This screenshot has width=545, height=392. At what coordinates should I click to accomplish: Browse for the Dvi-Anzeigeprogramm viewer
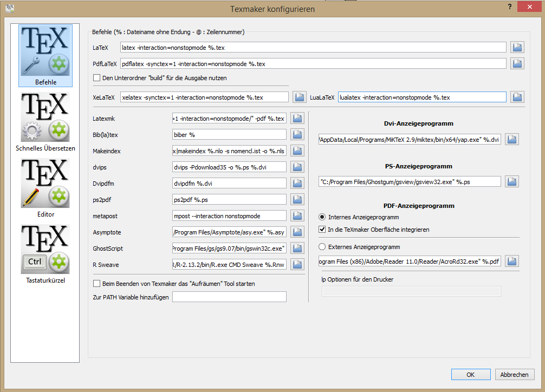(511, 139)
